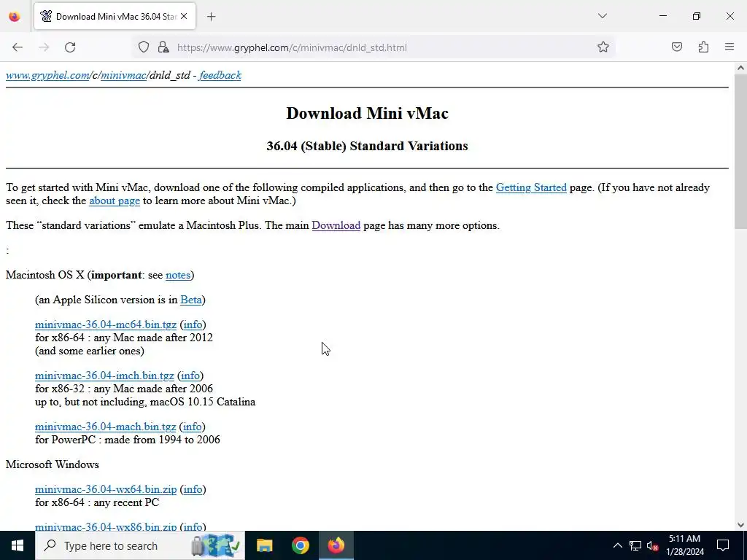Click the taskbar search box
This screenshot has width=747, height=560.
point(139,545)
